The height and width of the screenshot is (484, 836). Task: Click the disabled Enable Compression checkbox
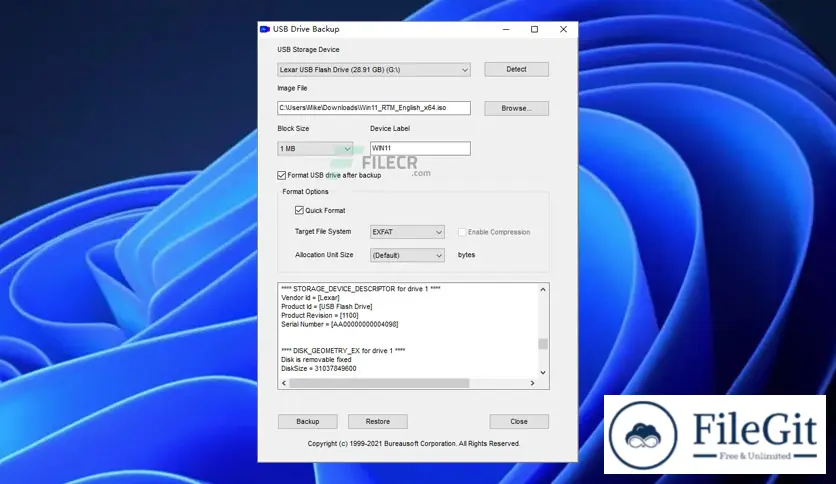coord(462,232)
